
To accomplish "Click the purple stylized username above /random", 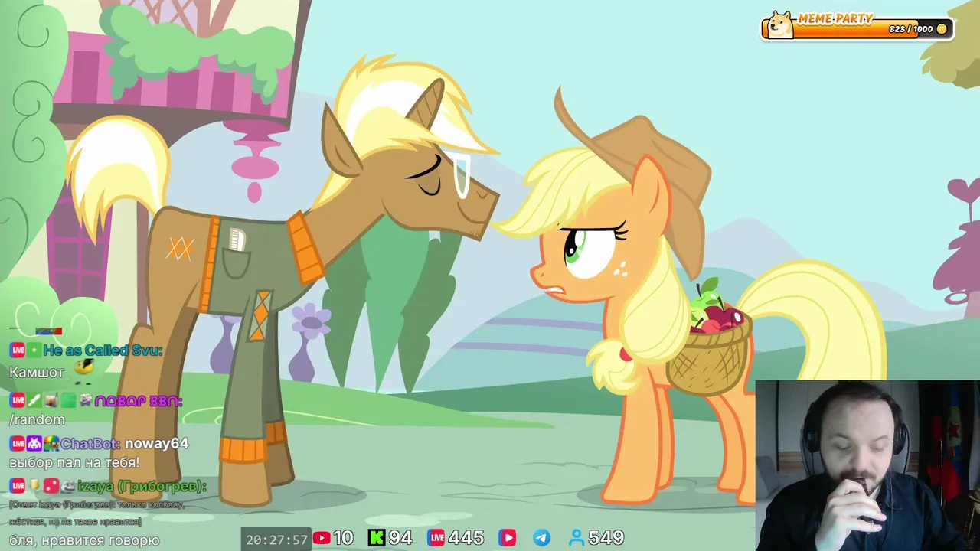I will coord(138,400).
